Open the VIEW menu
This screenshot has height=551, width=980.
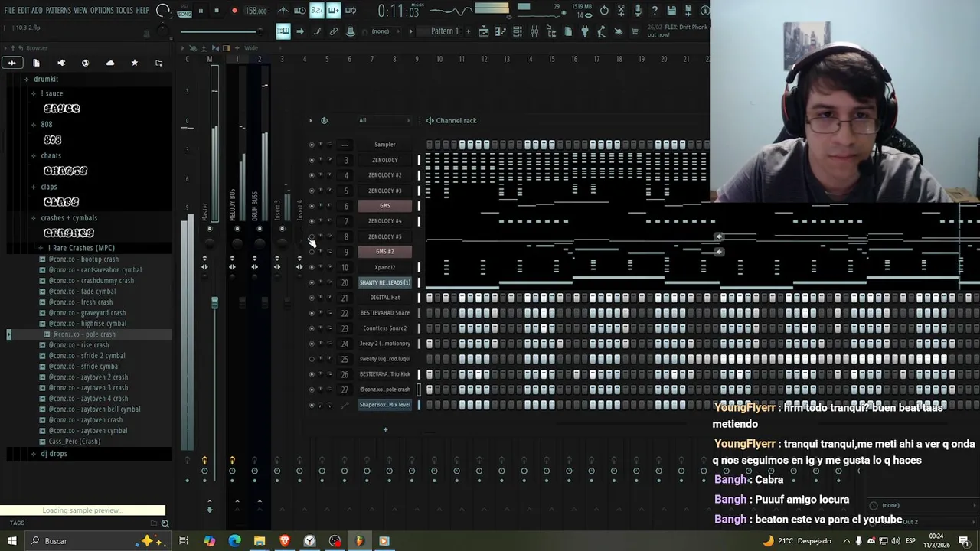pyautogui.click(x=80, y=11)
